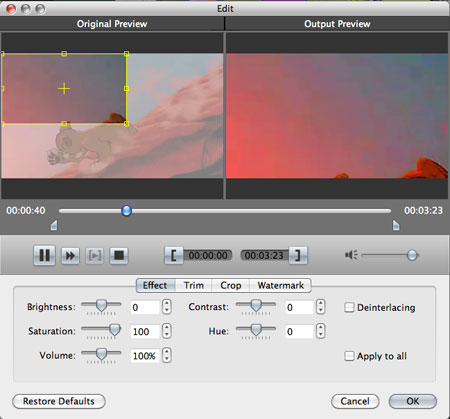This screenshot has width=450, height=419.
Task: Click the left trim marker below the timeline
Action: [x=54, y=225]
